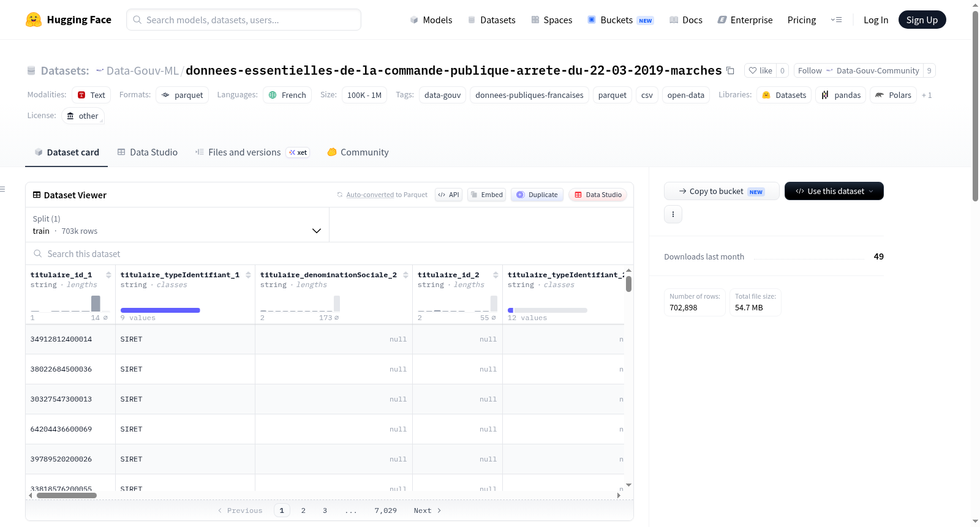Focus the Search models, datasets, users field

click(x=244, y=20)
